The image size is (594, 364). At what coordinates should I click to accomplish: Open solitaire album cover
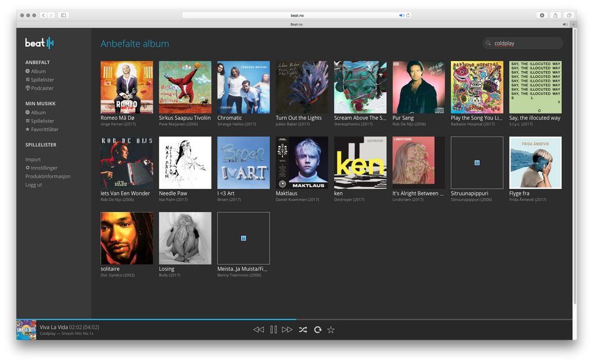tap(127, 238)
